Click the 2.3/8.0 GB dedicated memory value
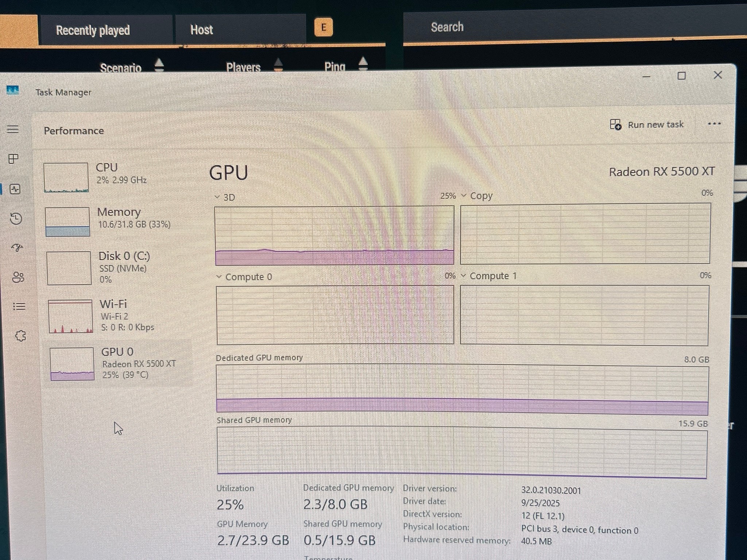Image resolution: width=747 pixels, height=560 pixels. click(x=335, y=504)
